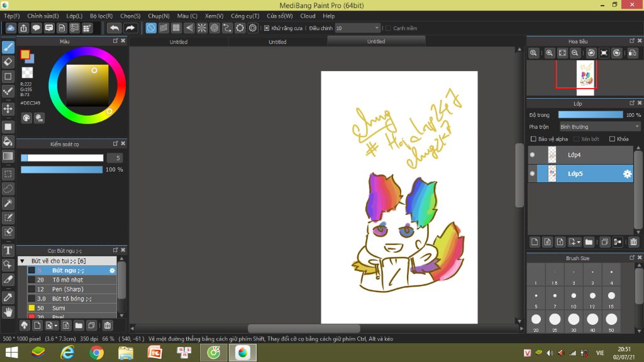This screenshot has height=362, width=644.
Task: Zoom out on the Navigator panel
Action: pyautogui.click(x=575, y=53)
